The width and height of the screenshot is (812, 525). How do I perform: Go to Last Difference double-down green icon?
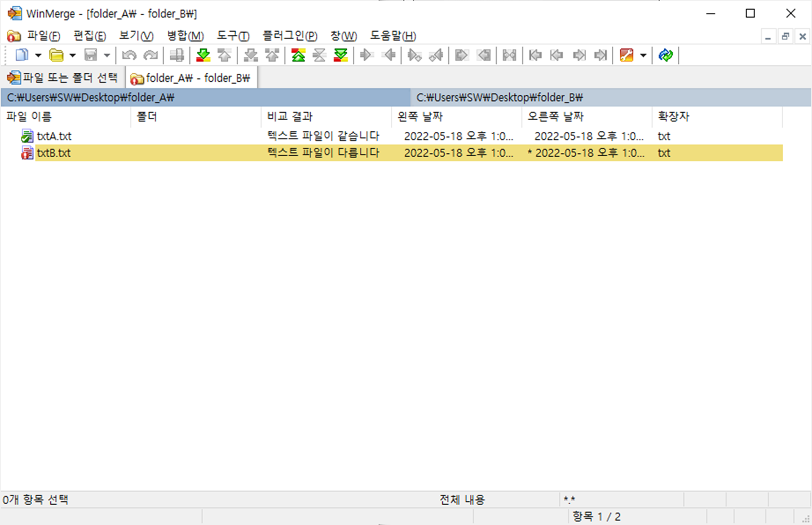coord(341,55)
